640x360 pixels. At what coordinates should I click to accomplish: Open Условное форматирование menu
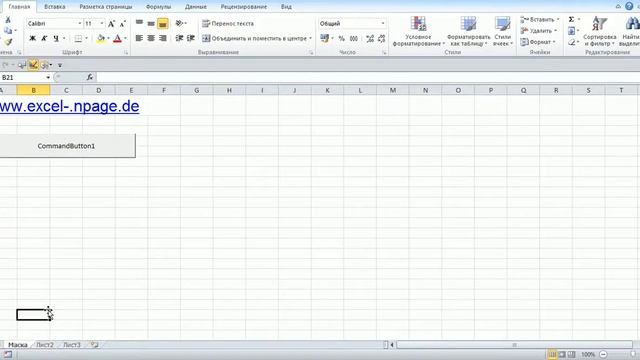418,31
